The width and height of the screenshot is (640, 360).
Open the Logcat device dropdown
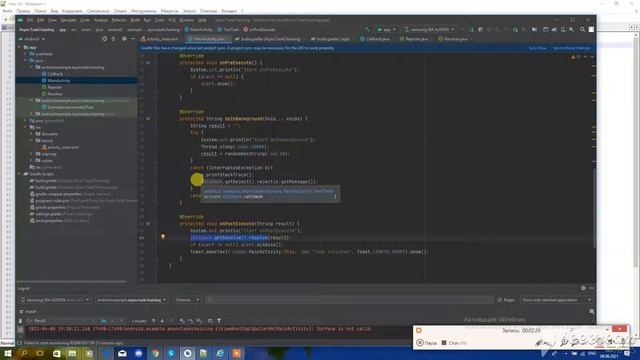55,300
